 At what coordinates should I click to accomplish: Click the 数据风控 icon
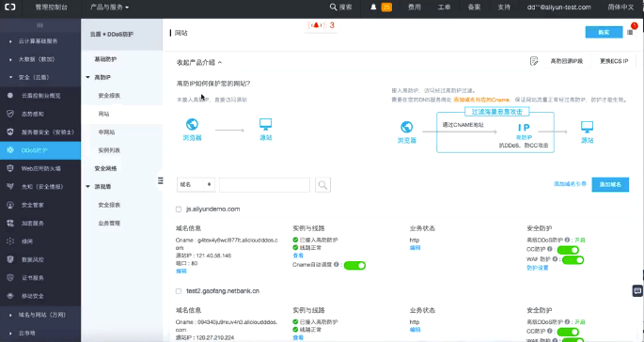[x=10, y=259]
